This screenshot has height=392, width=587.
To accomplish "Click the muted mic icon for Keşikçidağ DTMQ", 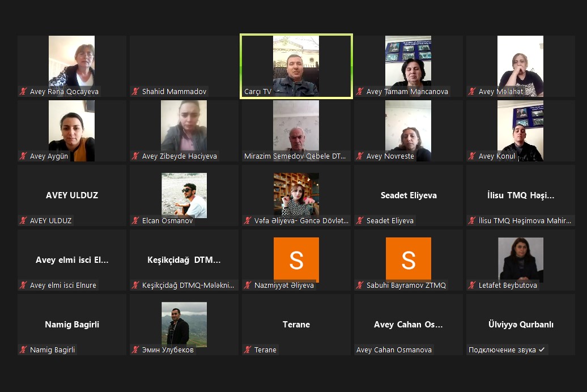I will [136, 286].
